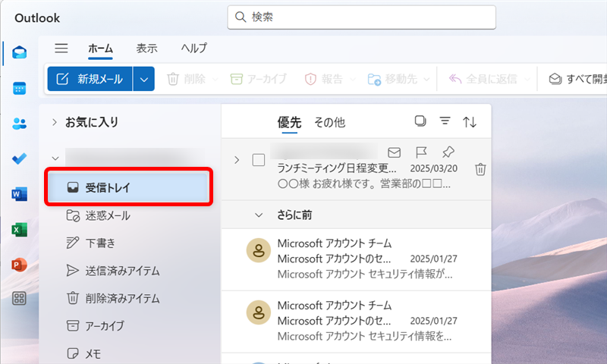Delete the ランチミーティング email with trash icon
The width and height of the screenshot is (607, 364).
[480, 169]
